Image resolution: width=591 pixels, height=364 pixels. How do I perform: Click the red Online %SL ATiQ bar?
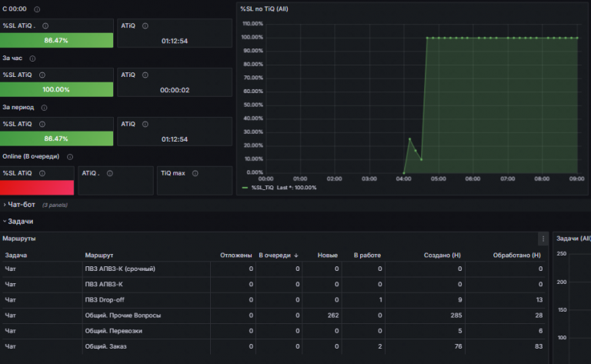click(37, 188)
